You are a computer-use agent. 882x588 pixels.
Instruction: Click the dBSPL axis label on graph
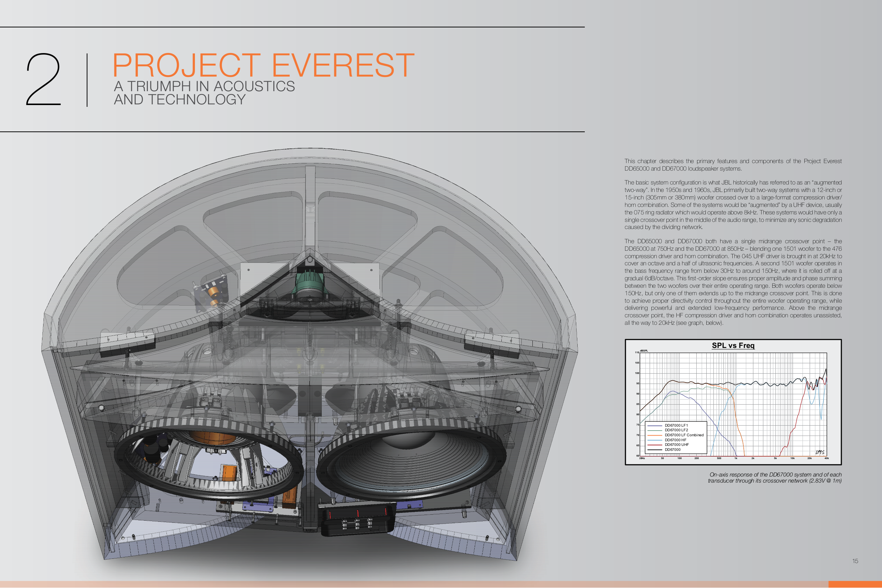click(x=644, y=350)
